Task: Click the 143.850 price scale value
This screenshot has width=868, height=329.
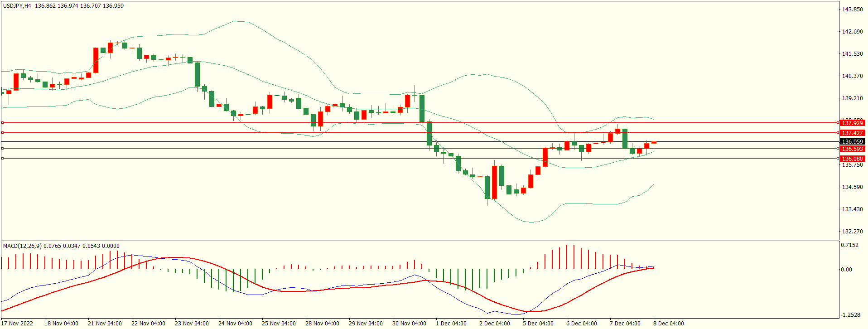Action: point(852,9)
